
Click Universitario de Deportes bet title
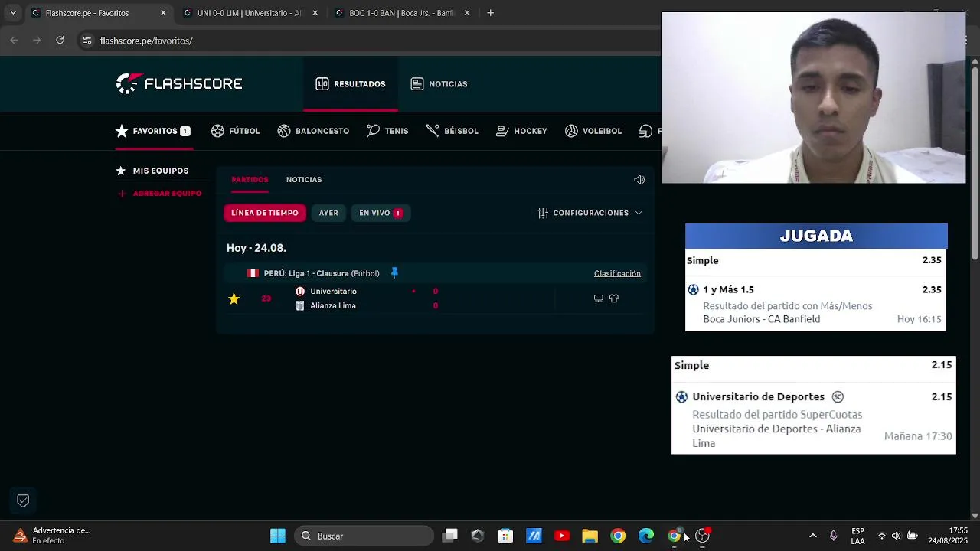759,396
